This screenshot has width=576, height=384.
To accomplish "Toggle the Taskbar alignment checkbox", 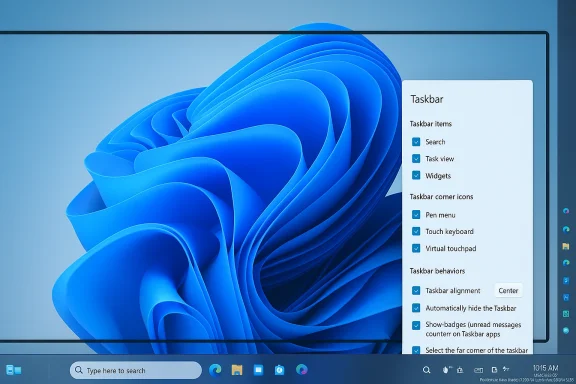I will coord(416,291).
